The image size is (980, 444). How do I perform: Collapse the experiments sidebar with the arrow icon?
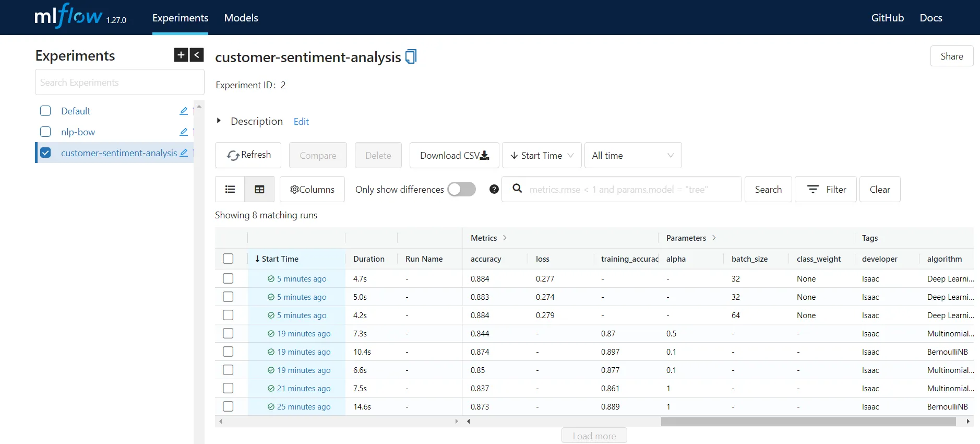pos(197,55)
